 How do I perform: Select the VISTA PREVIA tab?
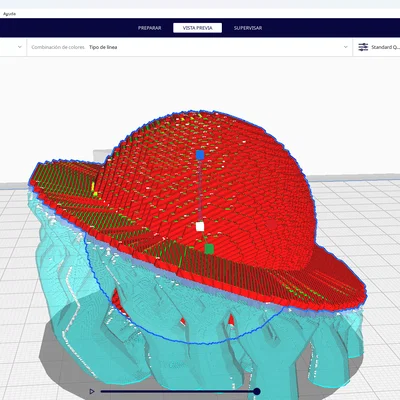(197, 28)
